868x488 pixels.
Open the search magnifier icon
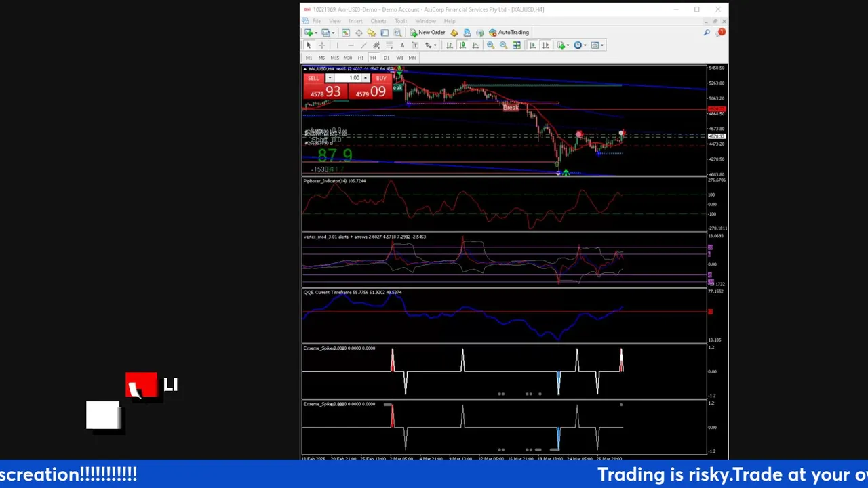point(707,33)
